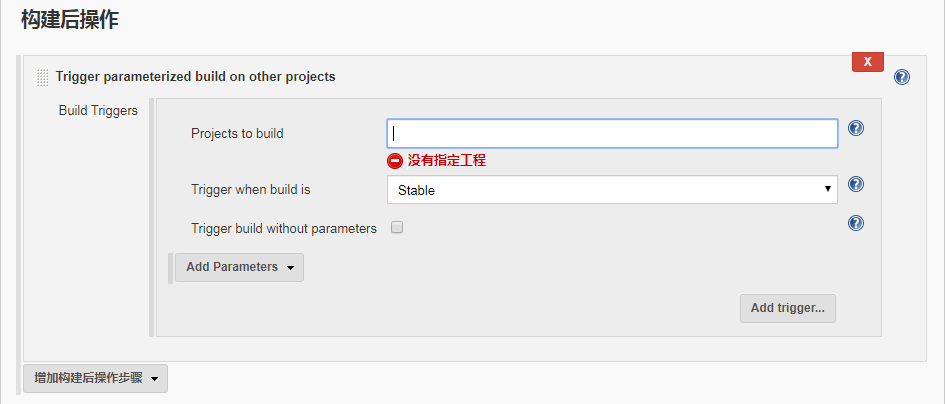Open the Trigger when build is dropdown
Viewport: 947px width, 404px height.
(612, 190)
